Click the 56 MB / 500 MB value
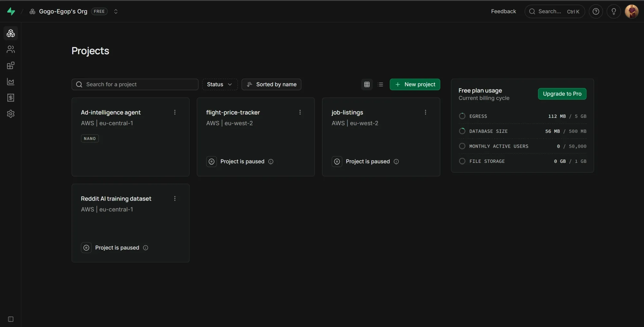This screenshot has height=327, width=644. tap(566, 131)
